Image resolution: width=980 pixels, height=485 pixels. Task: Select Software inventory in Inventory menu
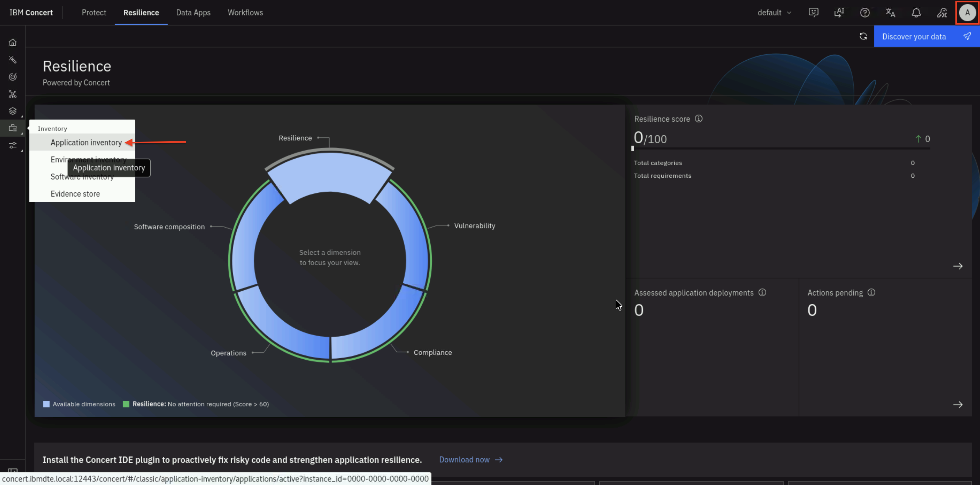(82, 176)
